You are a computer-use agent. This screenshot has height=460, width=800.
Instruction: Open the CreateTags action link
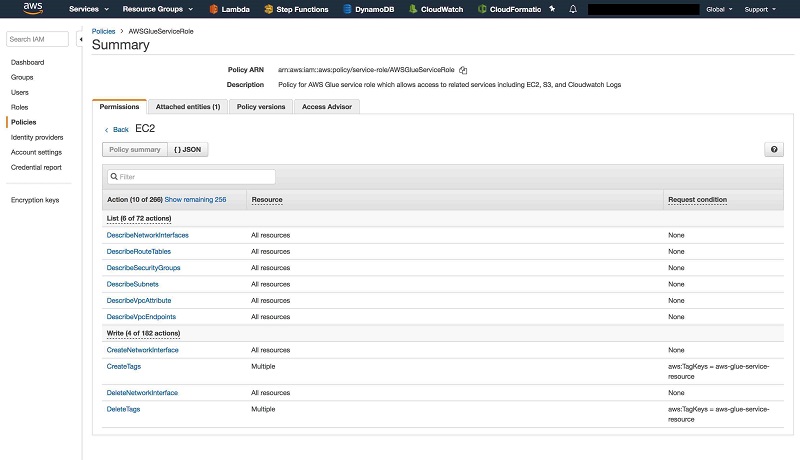[x=123, y=366]
